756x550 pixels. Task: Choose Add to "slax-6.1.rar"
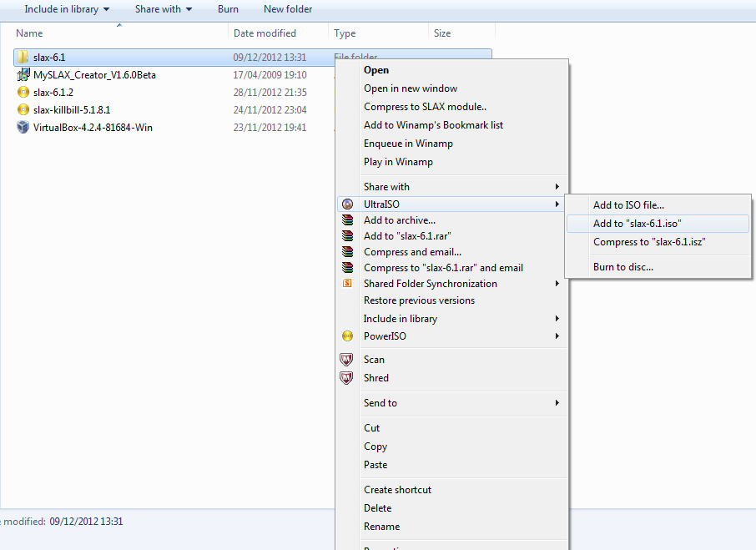407,236
